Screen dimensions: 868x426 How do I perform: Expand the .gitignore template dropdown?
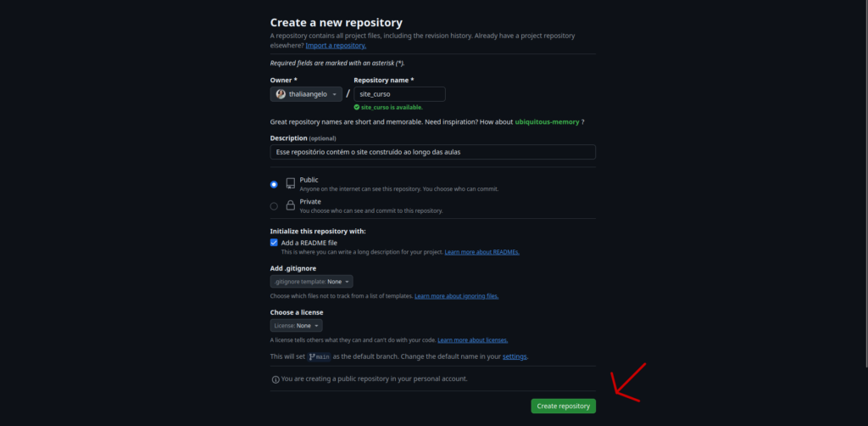point(312,282)
